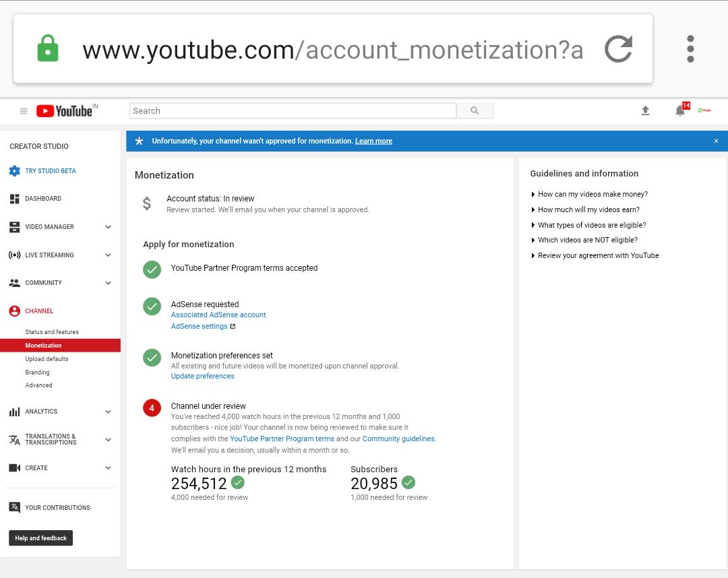
Task: Click the Create camera icon
Action: coord(14,468)
